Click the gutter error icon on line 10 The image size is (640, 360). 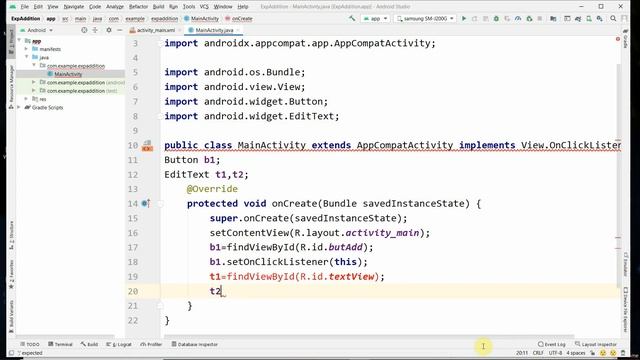pyautogui.click(x=147, y=146)
